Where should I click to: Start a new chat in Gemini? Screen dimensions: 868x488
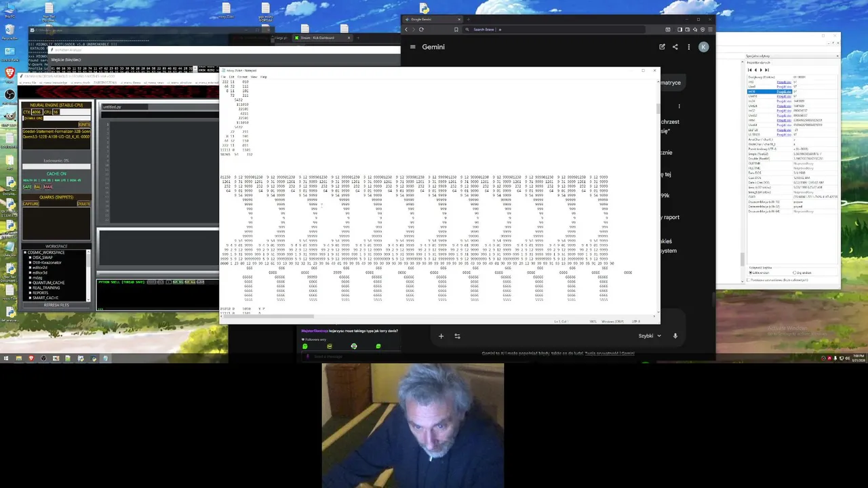(662, 47)
